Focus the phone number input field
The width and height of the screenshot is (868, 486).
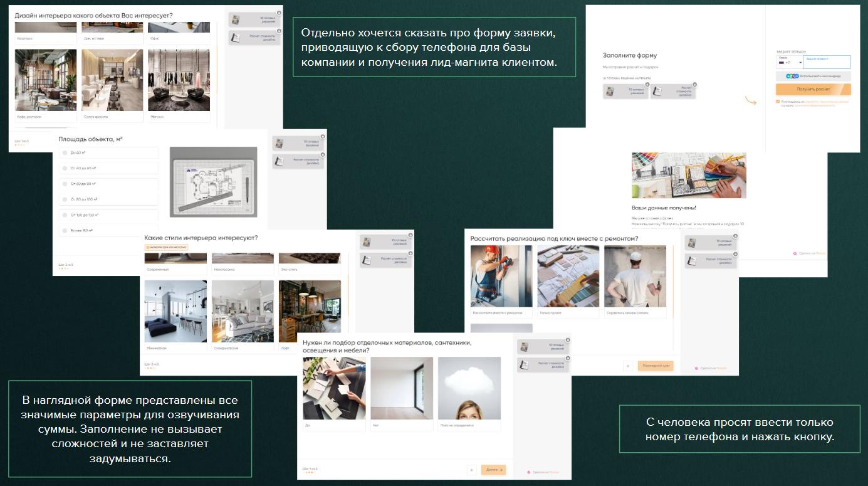(x=827, y=62)
